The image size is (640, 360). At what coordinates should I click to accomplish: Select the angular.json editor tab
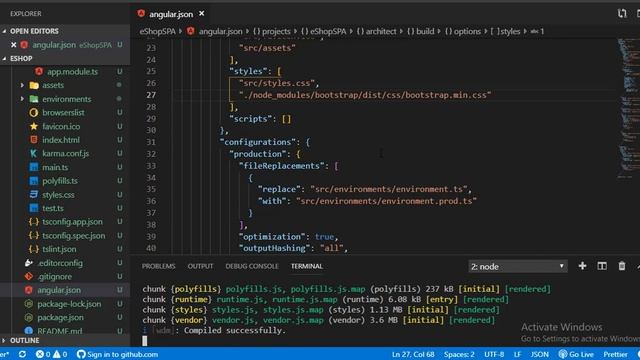171,14
